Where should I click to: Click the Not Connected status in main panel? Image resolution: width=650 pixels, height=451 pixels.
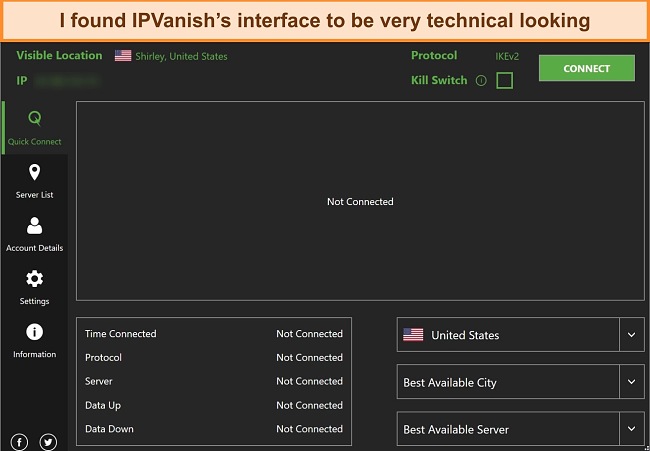click(x=360, y=202)
